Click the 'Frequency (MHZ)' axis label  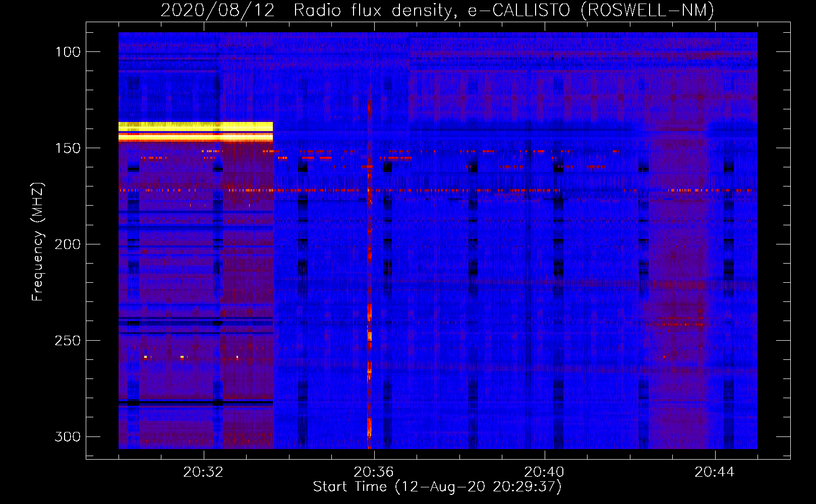(x=38, y=242)
